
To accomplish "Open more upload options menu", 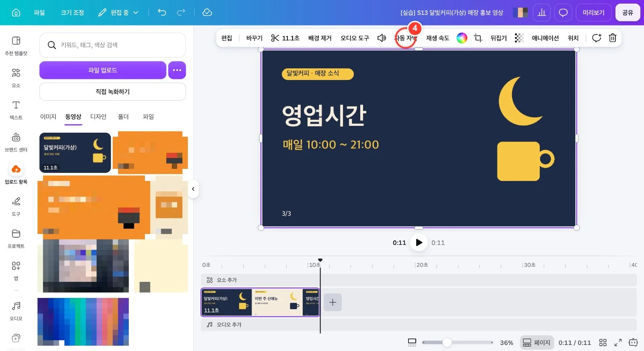I will [177, 70].
